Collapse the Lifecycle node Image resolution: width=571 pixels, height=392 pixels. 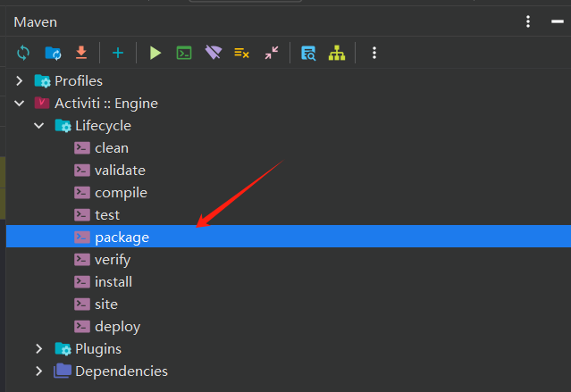click(x=38, y=126)
